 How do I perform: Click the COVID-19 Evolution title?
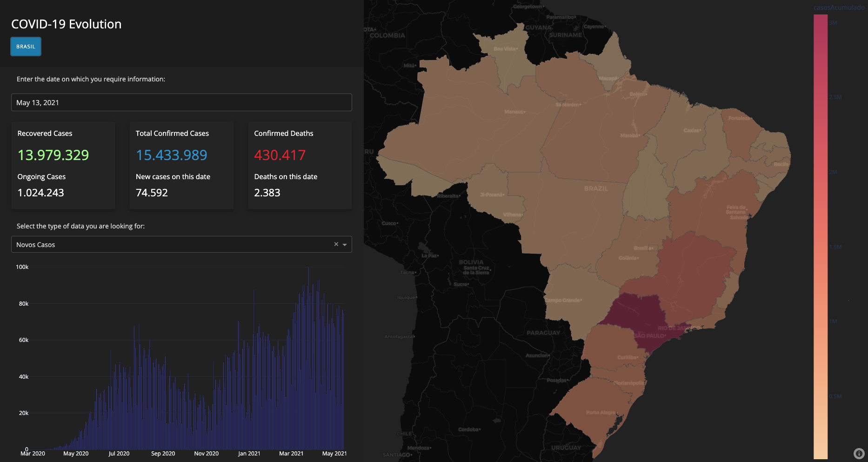coord(66,24)
